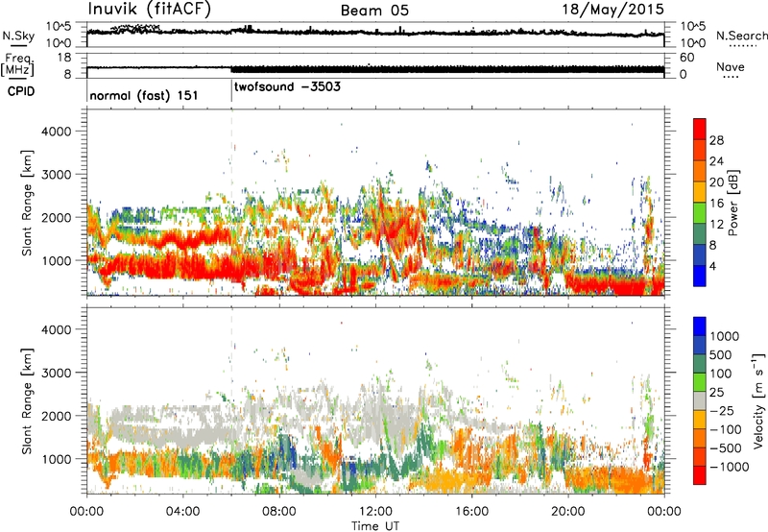Select the 'normal (fast) 151' CPID text
Image resolution: width=768 pixels, height=532 pixels.
point(144,95)
